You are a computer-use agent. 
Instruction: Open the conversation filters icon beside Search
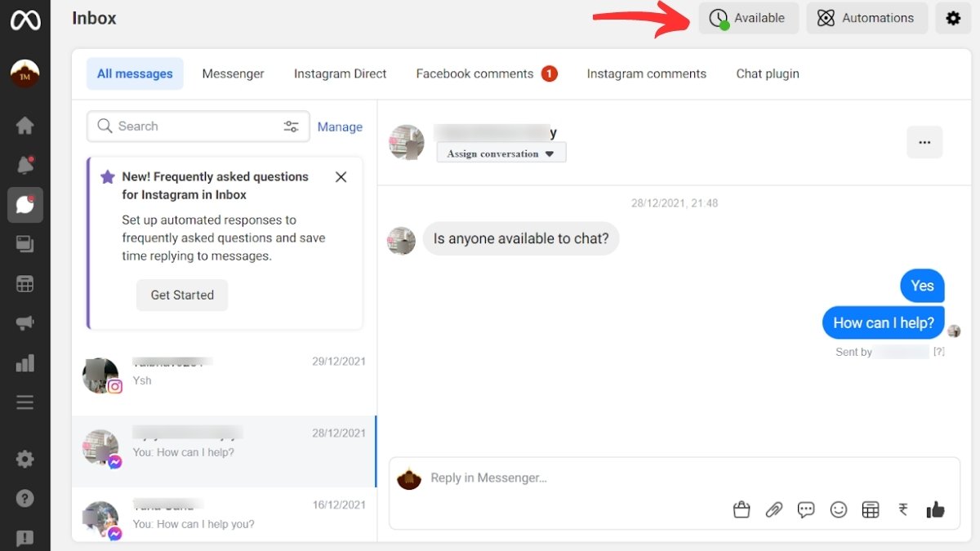292,126
